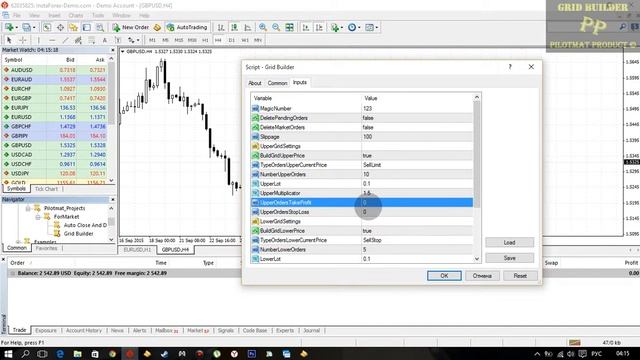
Task: Click the Reset button
Action: point(520,276)
